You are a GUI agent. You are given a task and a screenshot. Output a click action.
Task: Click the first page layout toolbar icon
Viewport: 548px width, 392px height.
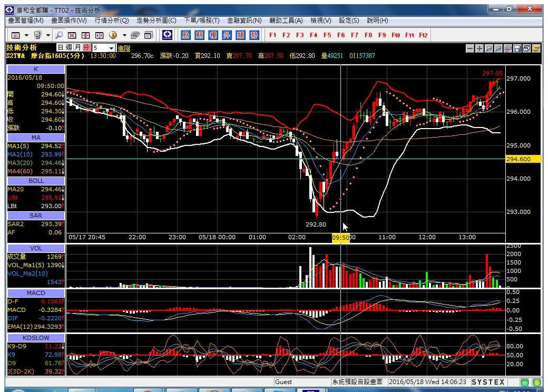click(x=16, y=35)
